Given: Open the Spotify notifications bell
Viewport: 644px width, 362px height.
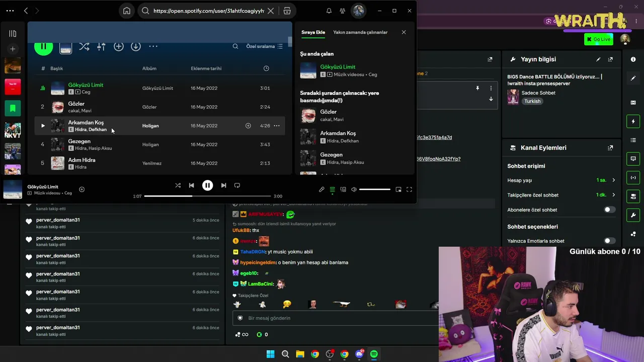Looking at the screenshot, I should coord(329,11).
